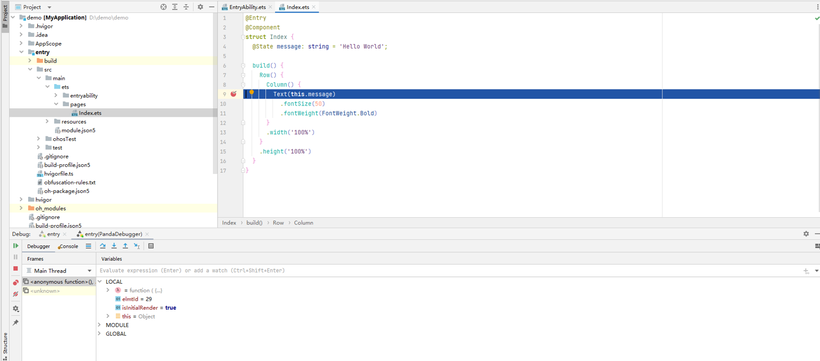Click Step Over icon in debugger toolbar
The height and width of the screenshot is (361, 820).
103,246
